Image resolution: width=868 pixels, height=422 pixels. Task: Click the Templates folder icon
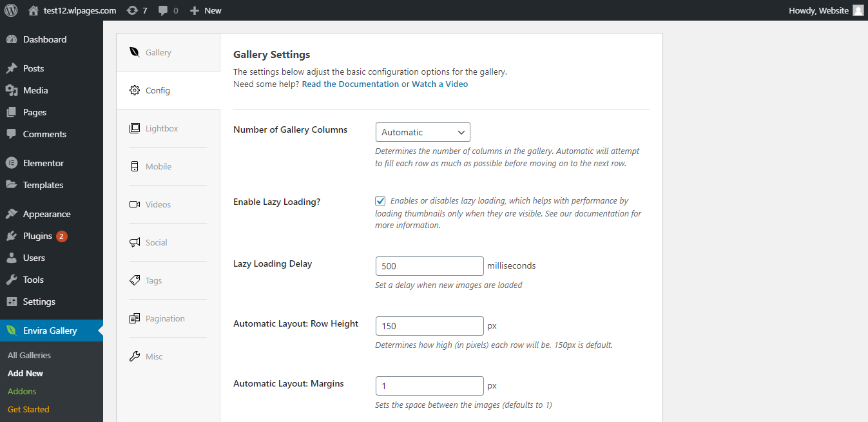[12, 185]
